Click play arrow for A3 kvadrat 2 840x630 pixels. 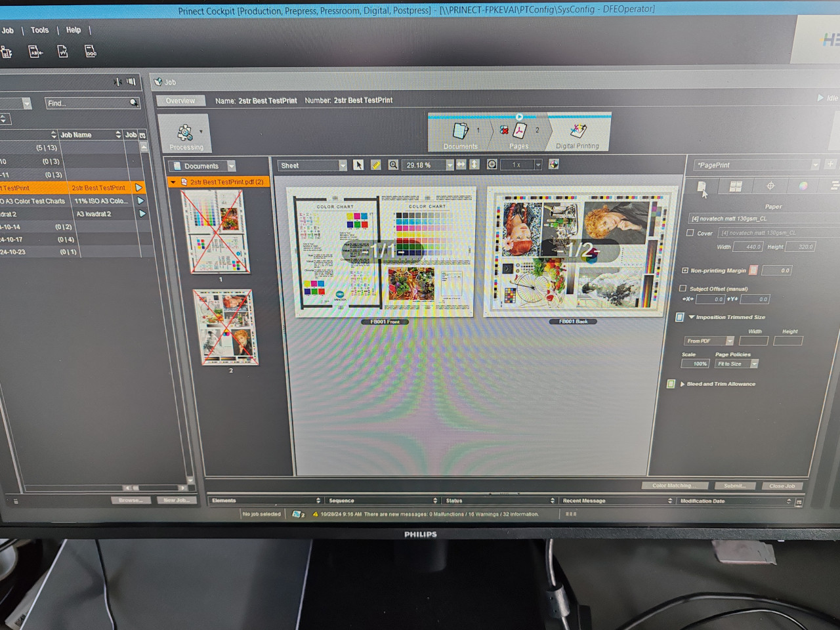click(141, 214)
